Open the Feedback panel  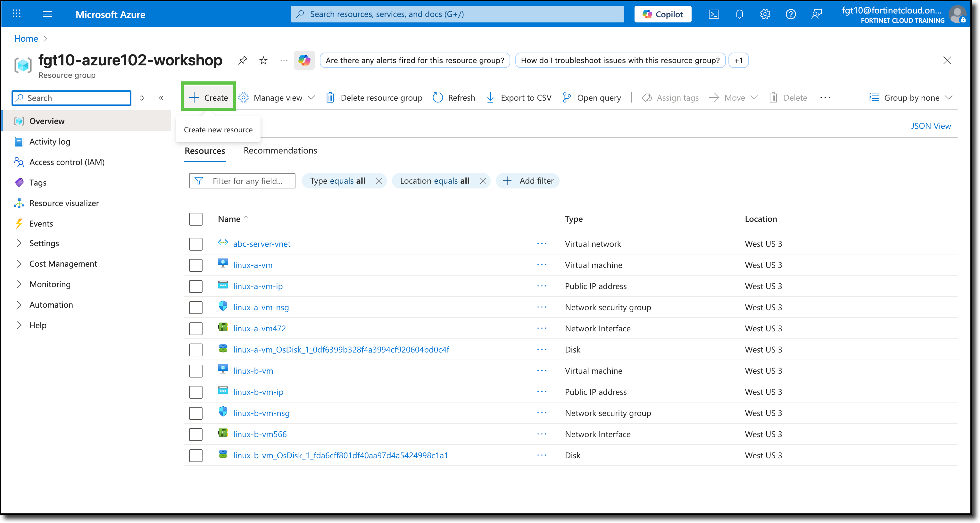(817, 14)
